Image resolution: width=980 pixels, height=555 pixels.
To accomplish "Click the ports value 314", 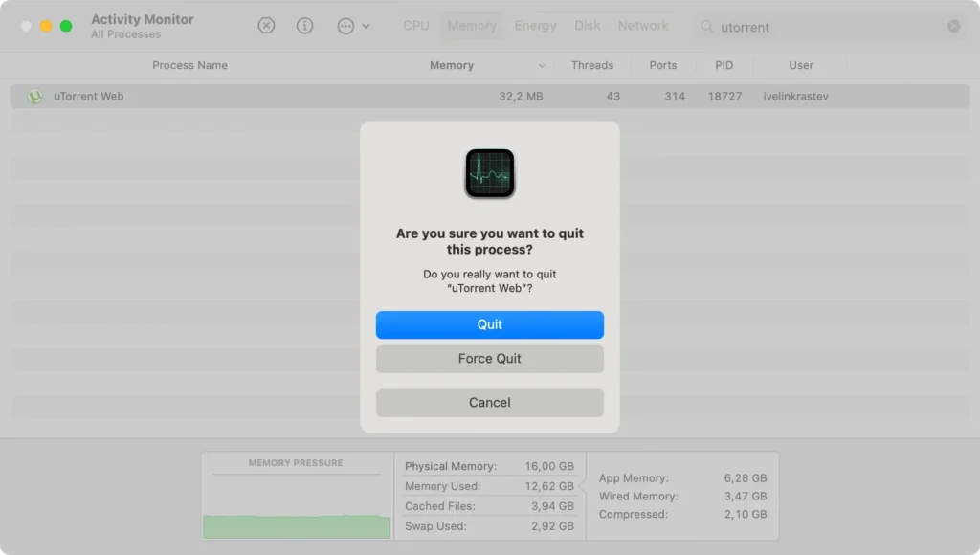I will point(675,97).
